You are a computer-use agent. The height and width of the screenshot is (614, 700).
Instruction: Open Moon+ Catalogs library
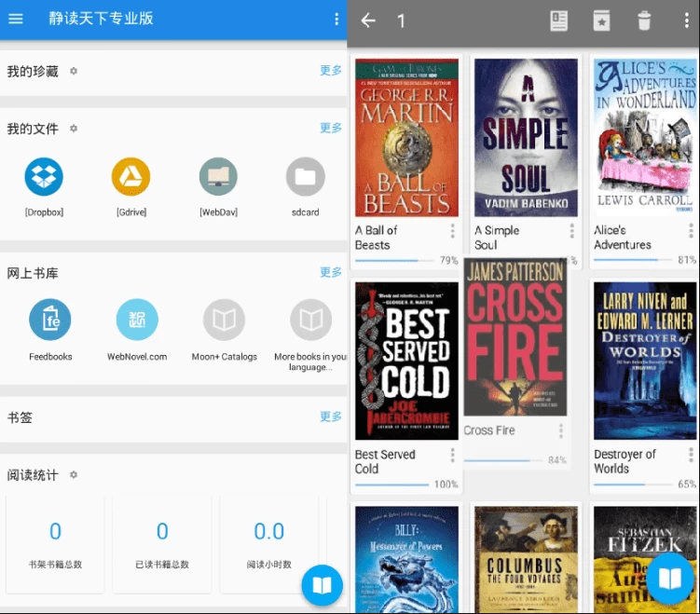tap(224, 321)
